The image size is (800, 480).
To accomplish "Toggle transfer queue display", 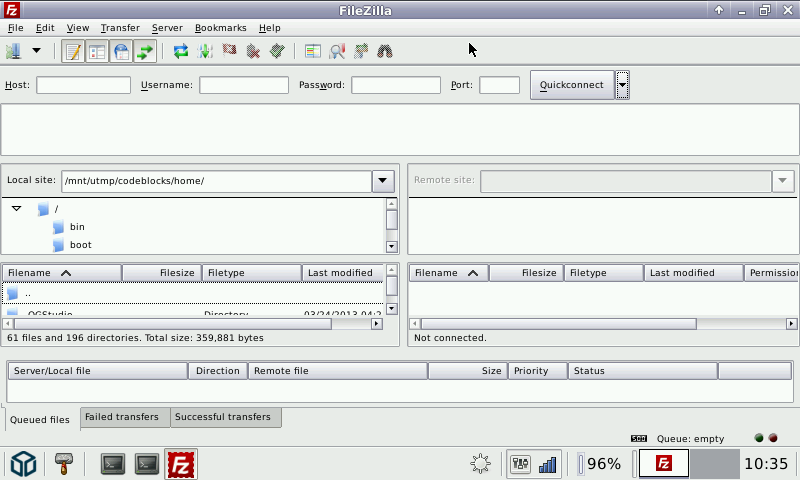I will click(x=145, y=51).
